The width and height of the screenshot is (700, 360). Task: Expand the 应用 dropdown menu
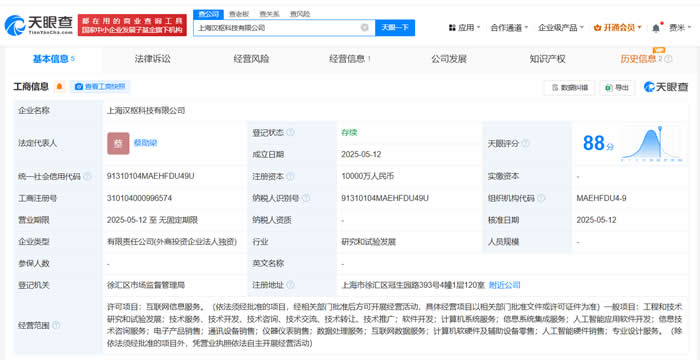pos(464,28)
